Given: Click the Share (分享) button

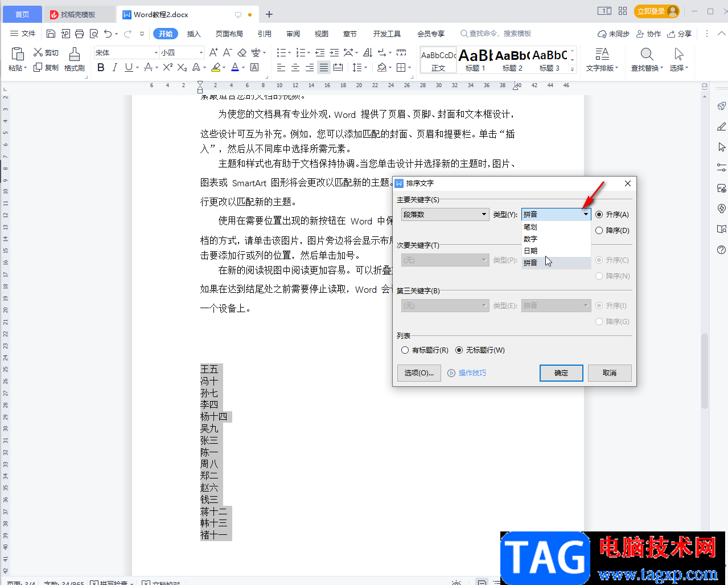Looking at the screenshot, I should (679, 34).
